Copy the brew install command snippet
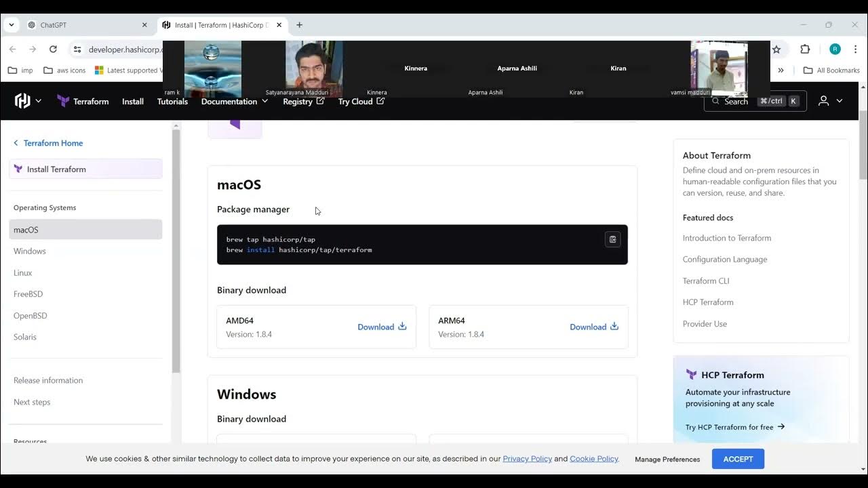The height and width of the screenshot is (488, 868). [612, 239]
